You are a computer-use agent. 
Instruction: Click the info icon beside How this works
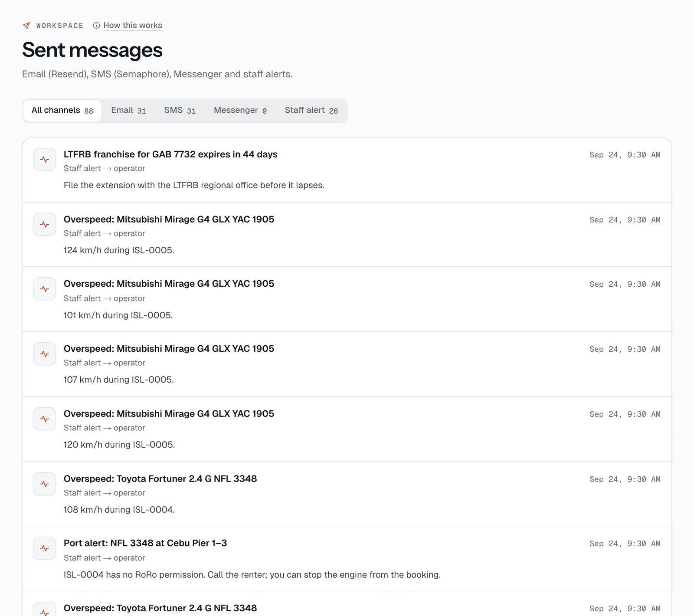tap(96, 26)
